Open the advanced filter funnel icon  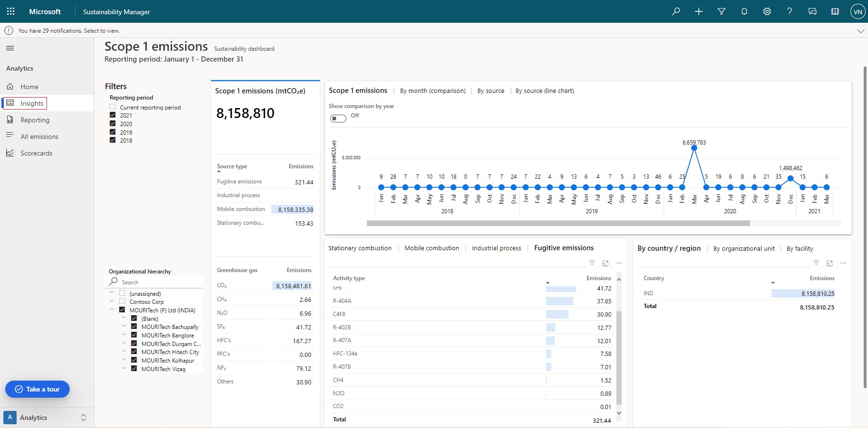point(722,11)
